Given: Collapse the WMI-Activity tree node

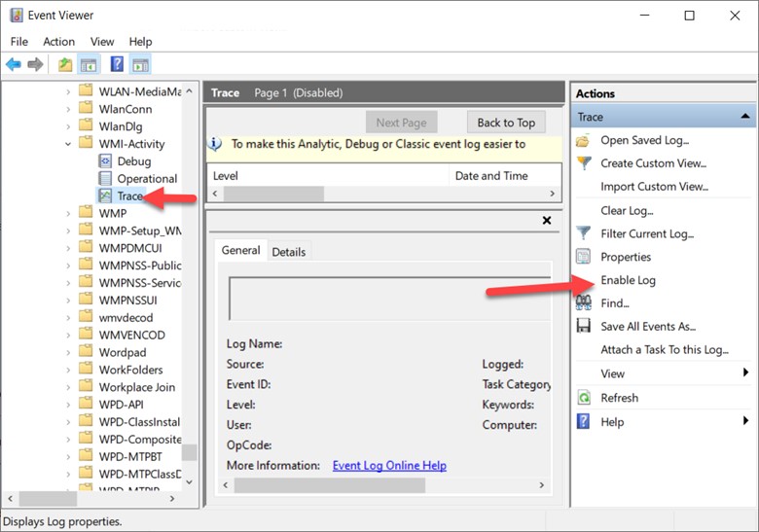Looking at the screenshot, I should [x=69, y=144].
